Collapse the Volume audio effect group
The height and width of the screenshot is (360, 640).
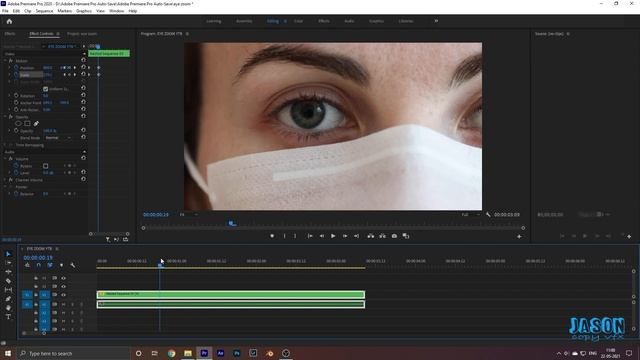tap(5, 159)
